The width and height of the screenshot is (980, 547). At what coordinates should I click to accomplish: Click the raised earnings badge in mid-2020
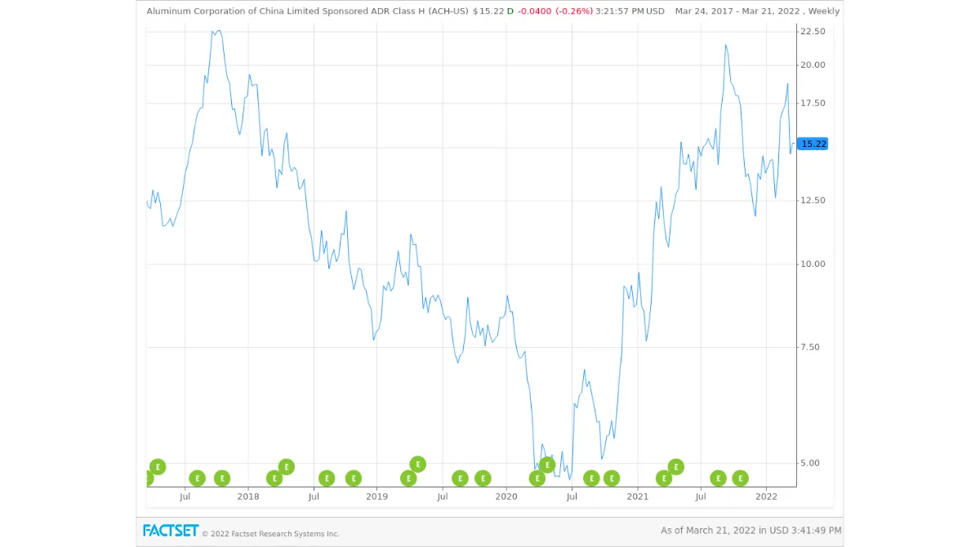click(x=546, y=466)
